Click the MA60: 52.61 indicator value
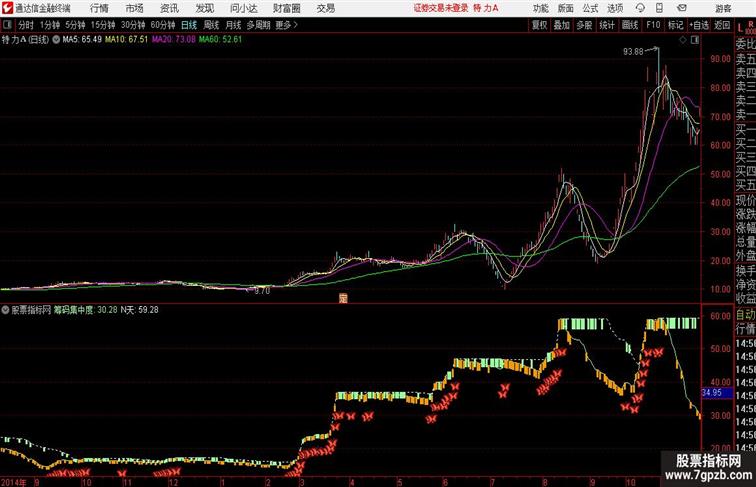756x487 pixels. (220, 40)
